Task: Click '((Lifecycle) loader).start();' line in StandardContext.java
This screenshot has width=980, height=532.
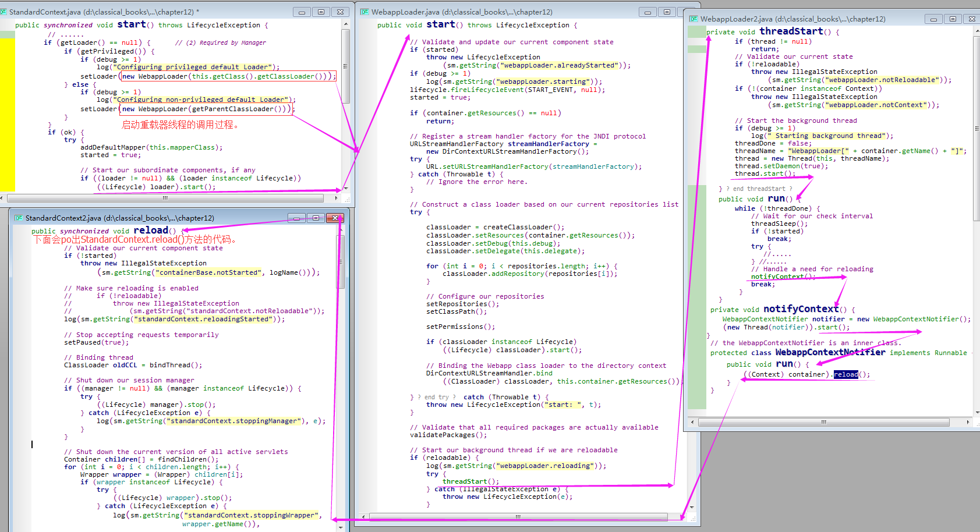Action: [156, 187]
